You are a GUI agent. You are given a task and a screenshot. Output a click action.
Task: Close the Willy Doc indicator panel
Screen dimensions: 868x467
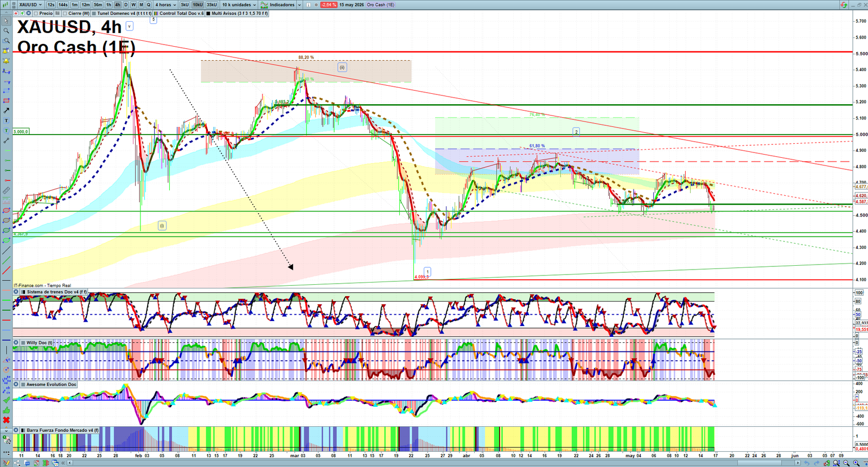[x=16, y=343]
